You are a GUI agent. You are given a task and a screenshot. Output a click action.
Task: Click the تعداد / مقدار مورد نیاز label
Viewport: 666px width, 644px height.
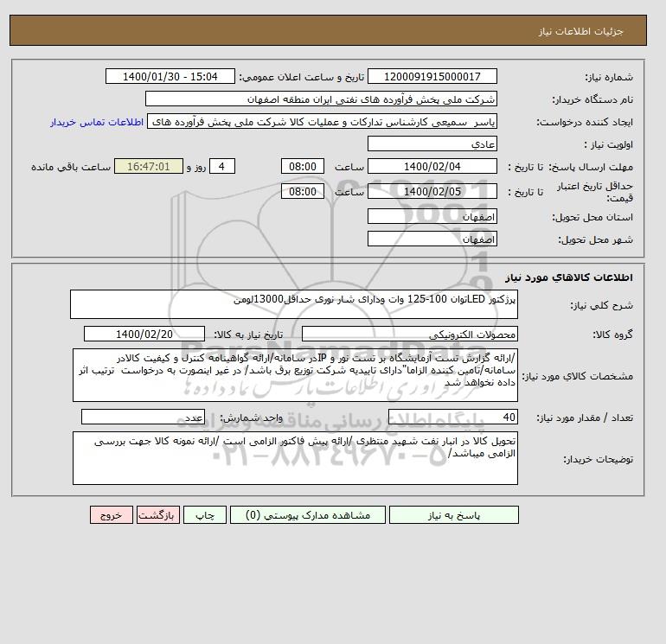[x=585, y=418]
